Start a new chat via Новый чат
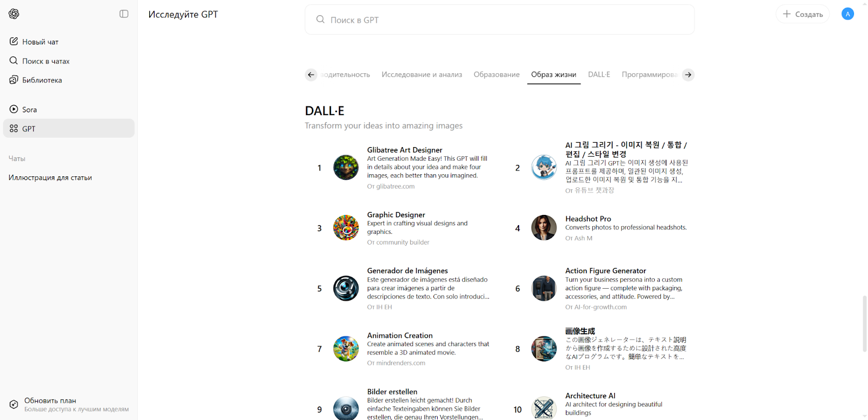 [69, 42]
